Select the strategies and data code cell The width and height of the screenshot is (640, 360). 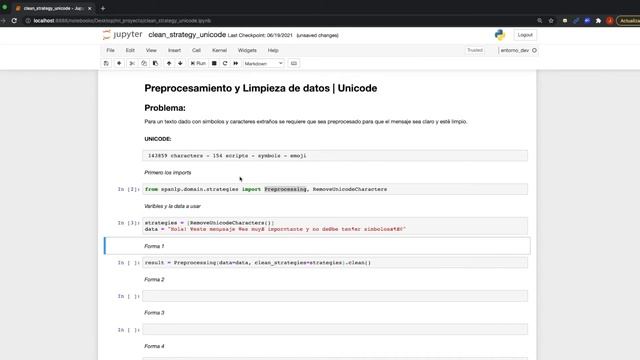click(x=335, y=226)
